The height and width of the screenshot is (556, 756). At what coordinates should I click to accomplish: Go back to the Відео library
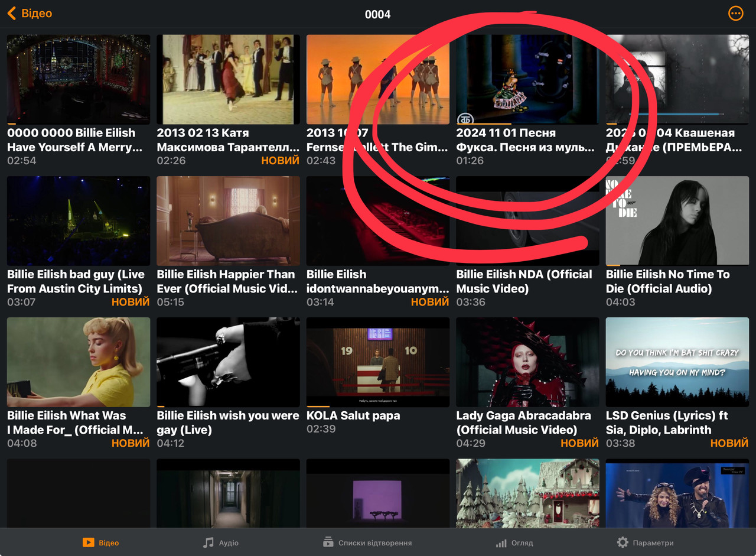pos(30,14)
